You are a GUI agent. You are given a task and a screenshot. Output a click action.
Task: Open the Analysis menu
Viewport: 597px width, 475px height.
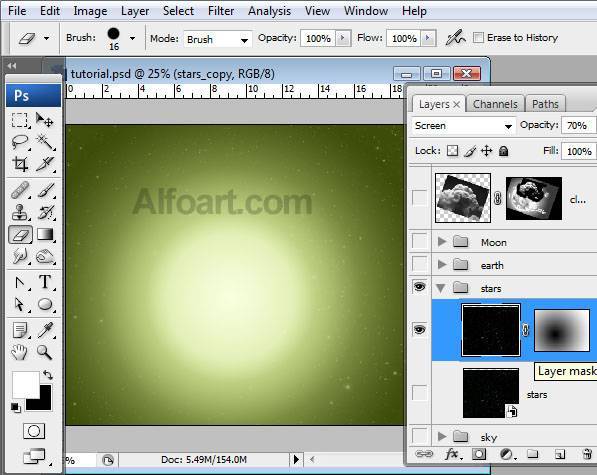tap(270, 11)
